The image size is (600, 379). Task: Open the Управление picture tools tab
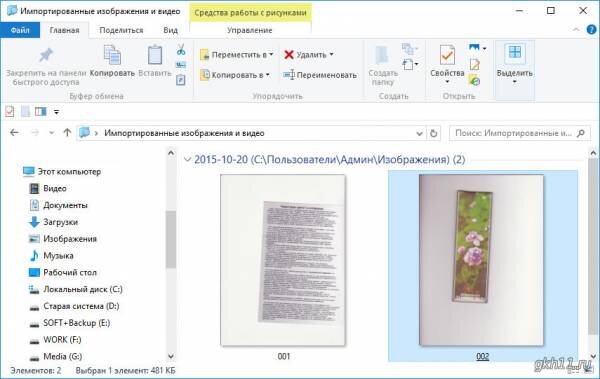click(249, 30)
